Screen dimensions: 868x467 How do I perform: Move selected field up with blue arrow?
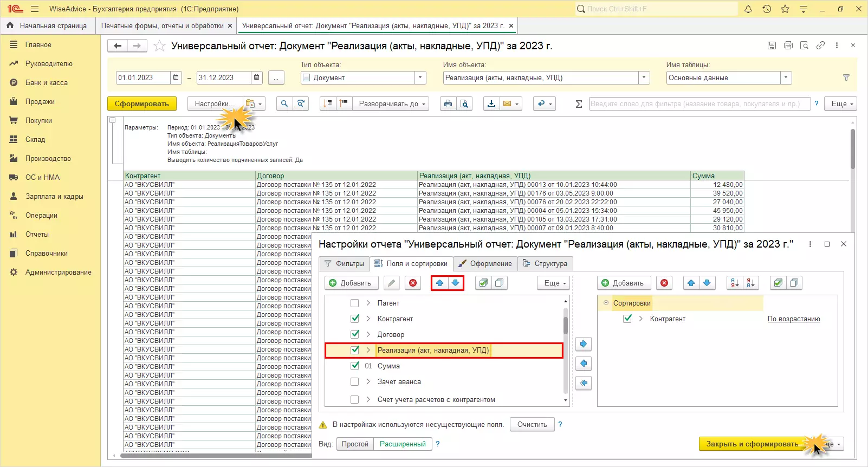click(439, 283)
